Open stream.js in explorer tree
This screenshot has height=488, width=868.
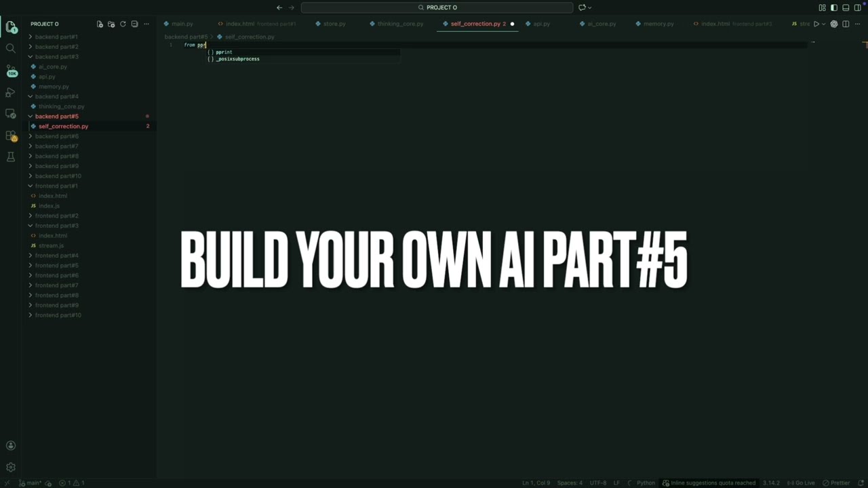(x=51, y=245)
